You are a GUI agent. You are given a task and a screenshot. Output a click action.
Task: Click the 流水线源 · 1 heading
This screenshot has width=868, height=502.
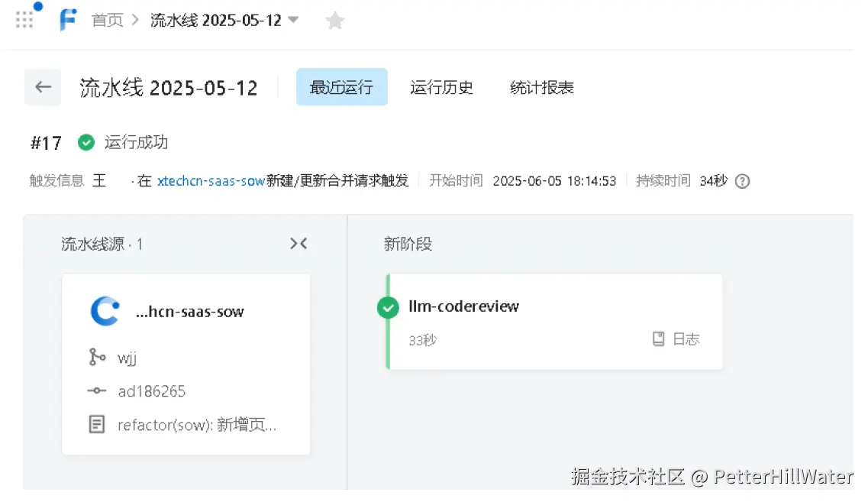pyautogui.click(x=102, y=244)
